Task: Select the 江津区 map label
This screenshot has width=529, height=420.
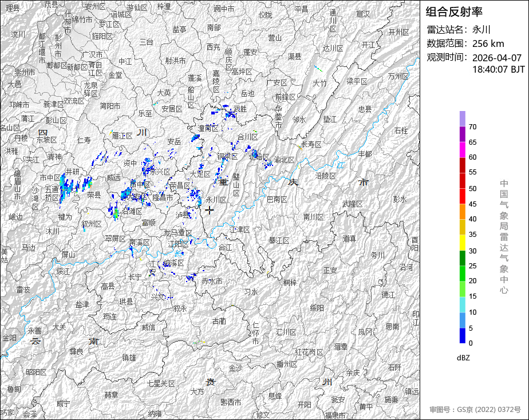Action: 239,230
